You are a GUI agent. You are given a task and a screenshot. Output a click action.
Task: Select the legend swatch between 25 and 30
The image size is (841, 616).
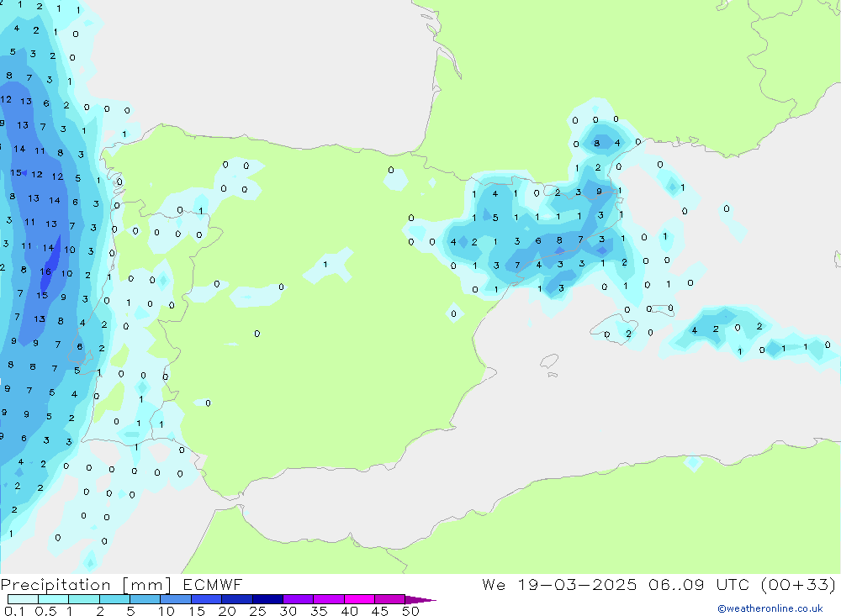(267, 599)
